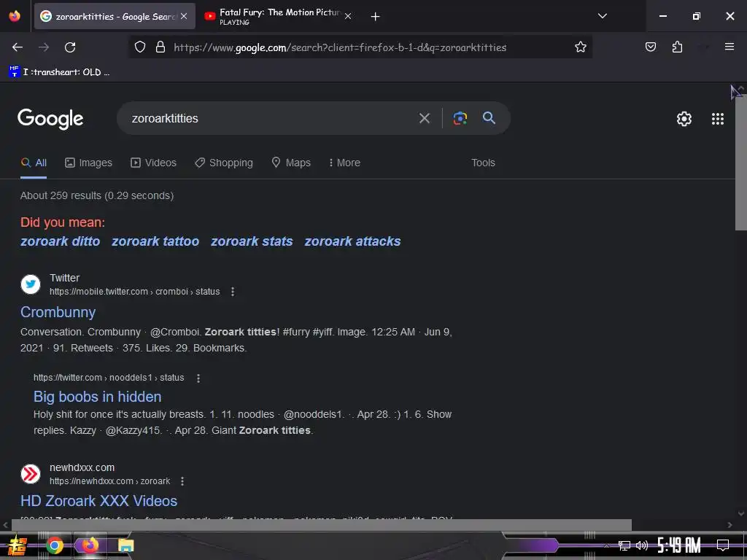Go back to the previous page
This screenshot has width=747, height=560.
pos(18,47)
